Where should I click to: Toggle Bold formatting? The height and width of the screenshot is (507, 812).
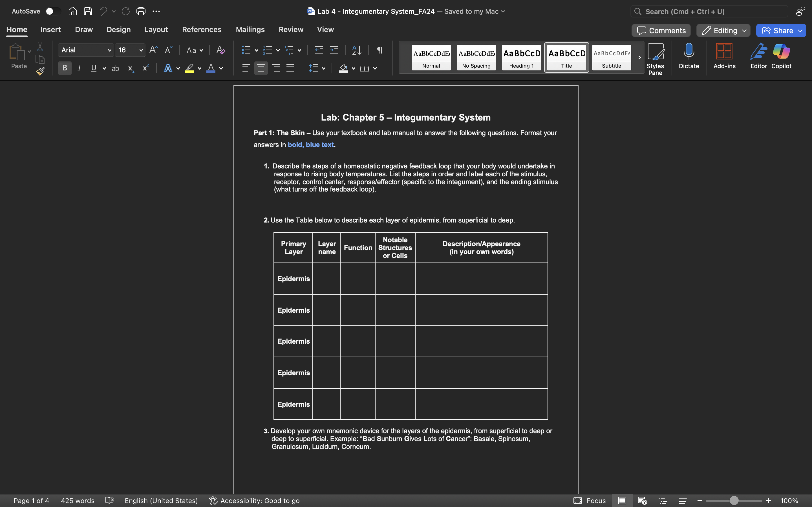click(65, 68)
